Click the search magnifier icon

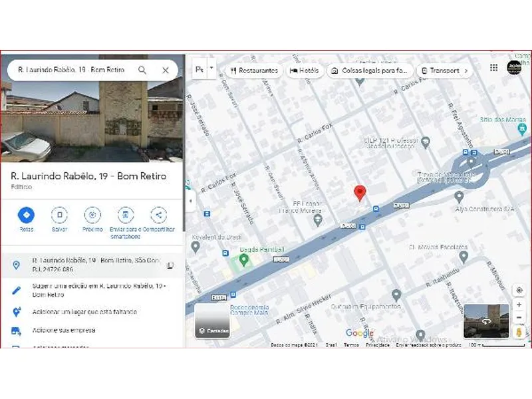tap(142, 70)
